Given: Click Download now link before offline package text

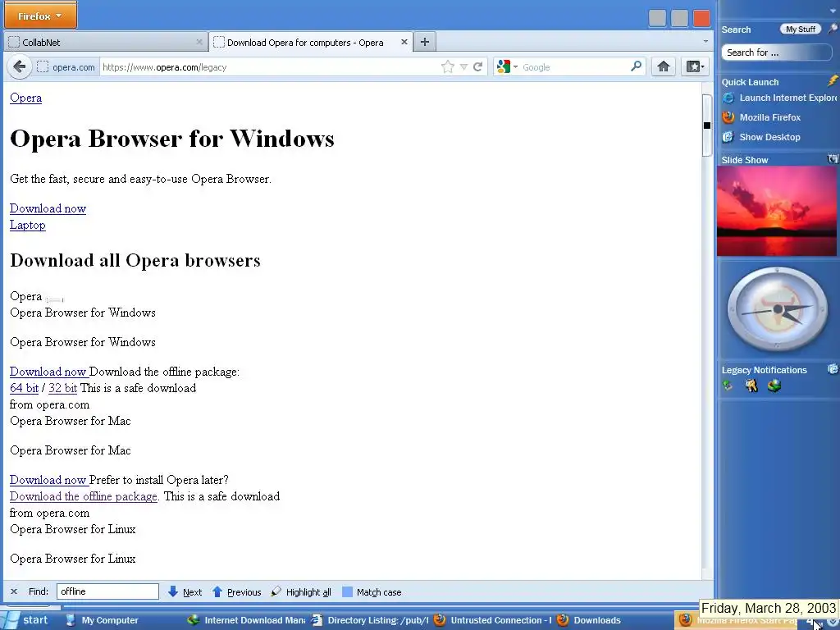Looking at the screenshot, I should pyautogui.click(x=48, y=372).
